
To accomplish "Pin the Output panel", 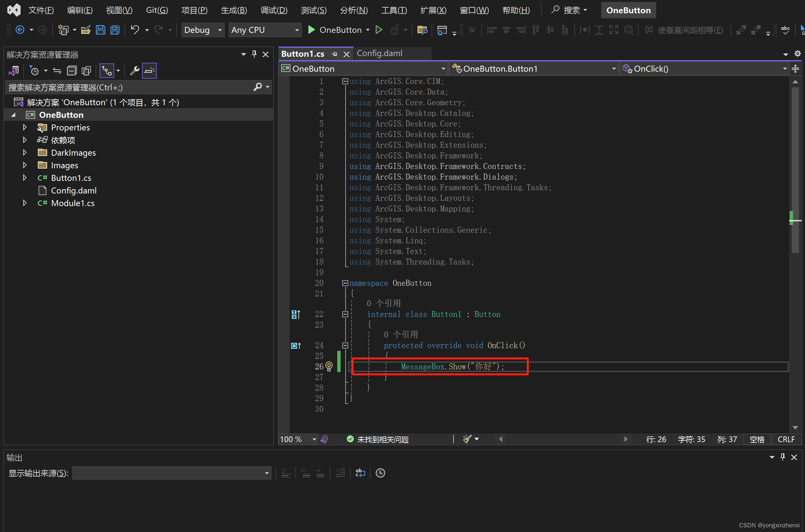I will (x=783, y=457).
